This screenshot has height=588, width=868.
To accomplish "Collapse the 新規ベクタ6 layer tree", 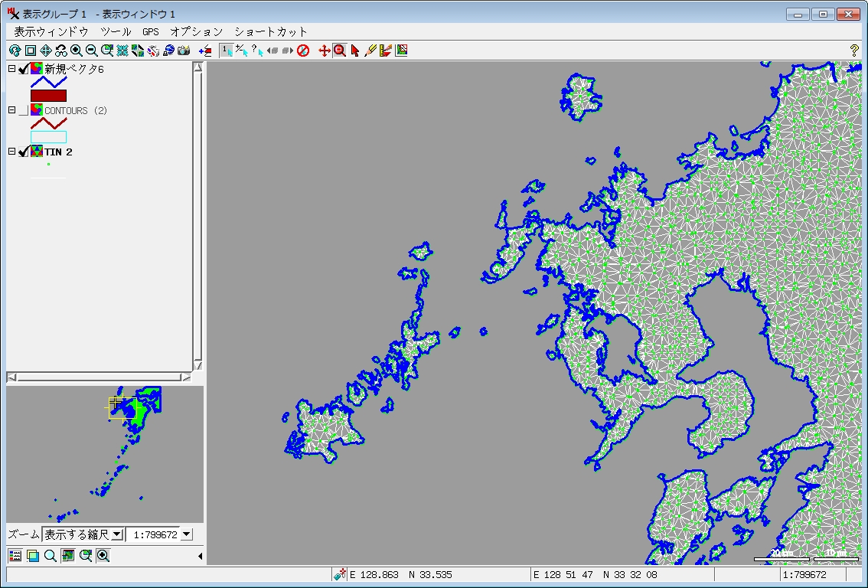I will pos(11,69).
